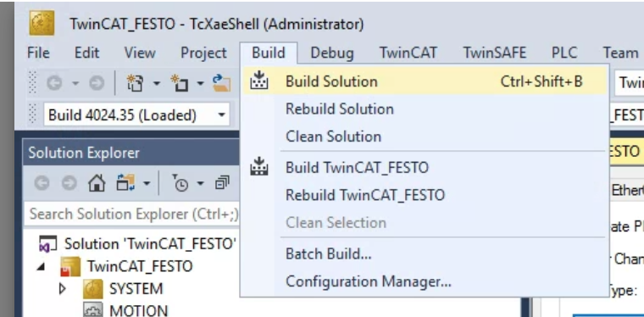The height and width of the screenshot is (317, 644).
Task: Click the Pending Changes Filter clock icon
Action: [180, 183]
